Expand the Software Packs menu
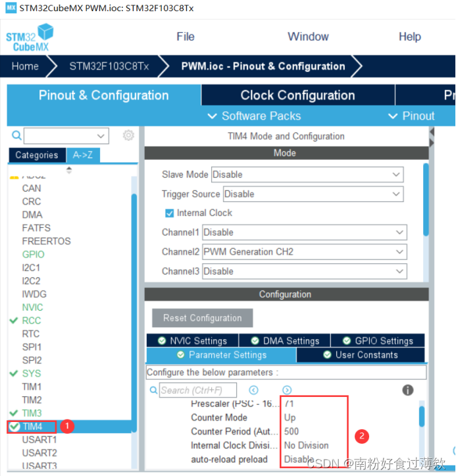 click(x=254, y=116)
